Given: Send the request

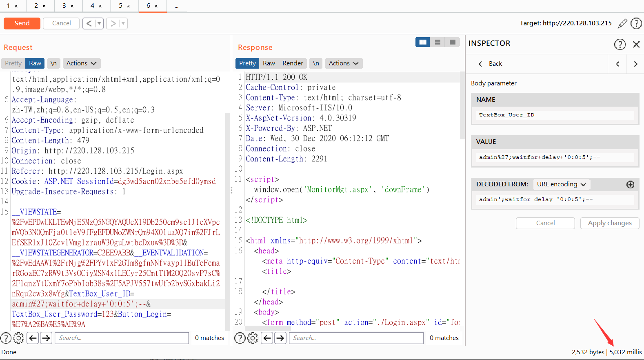Looking at the screenshot, I should click(22, 23).
